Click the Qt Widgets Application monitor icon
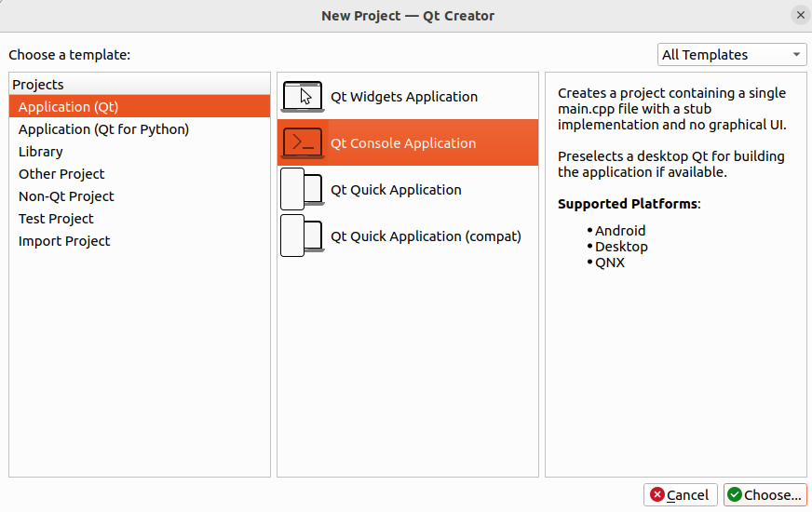This screenshot has width=812, height=512. pos(303,96)
